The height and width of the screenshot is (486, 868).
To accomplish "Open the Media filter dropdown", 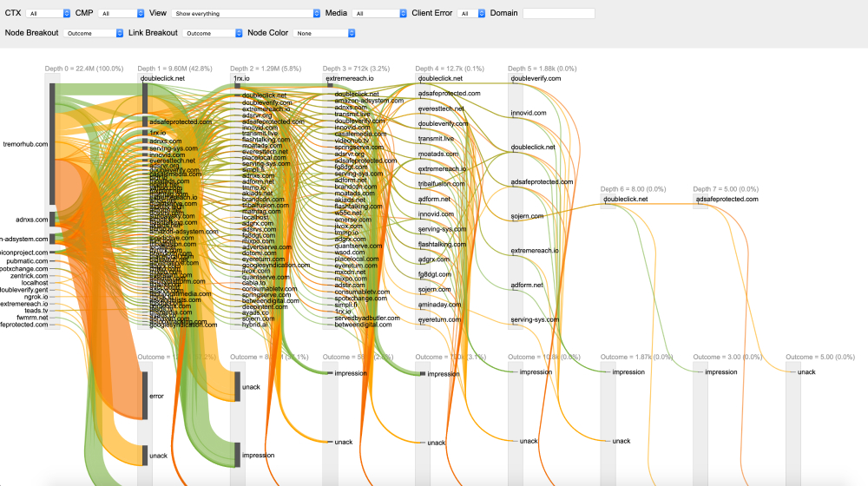I will coord(379,14).
